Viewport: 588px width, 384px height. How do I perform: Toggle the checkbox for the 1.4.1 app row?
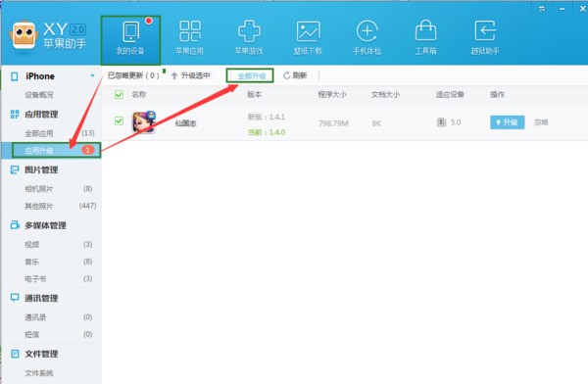pos(119,120)
